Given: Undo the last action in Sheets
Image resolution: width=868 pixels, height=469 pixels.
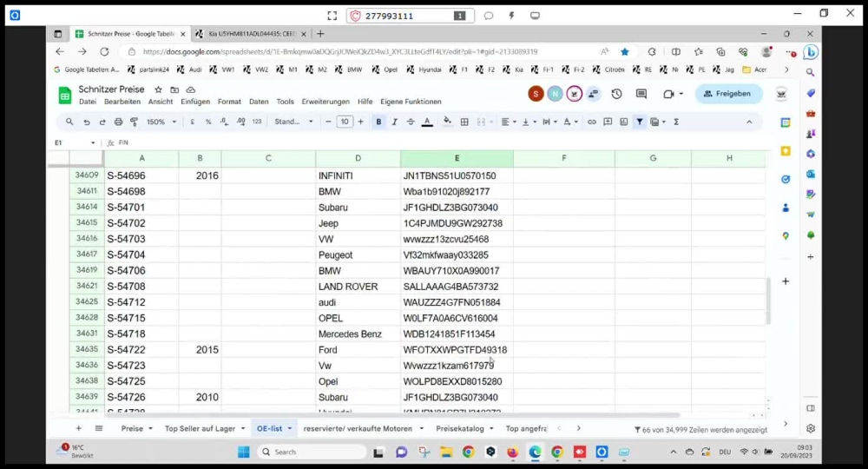Looking at the screenshot, I should (86, 122).
